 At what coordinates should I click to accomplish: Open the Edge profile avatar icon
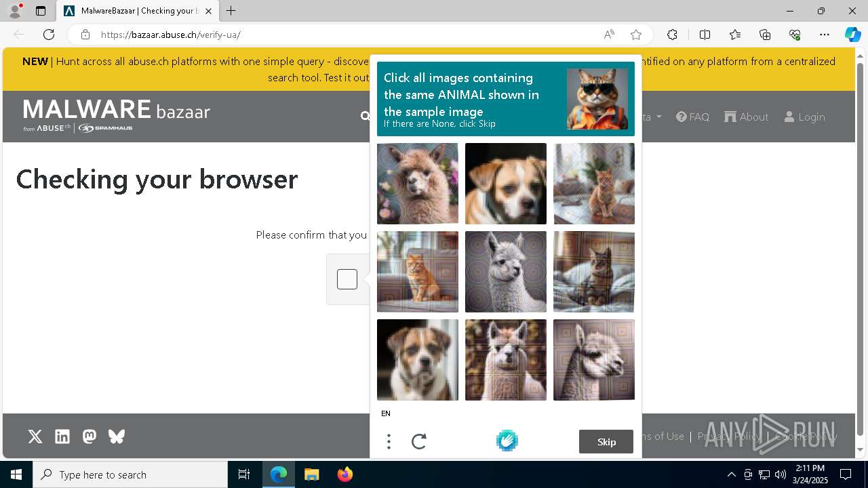coord(15,11)
